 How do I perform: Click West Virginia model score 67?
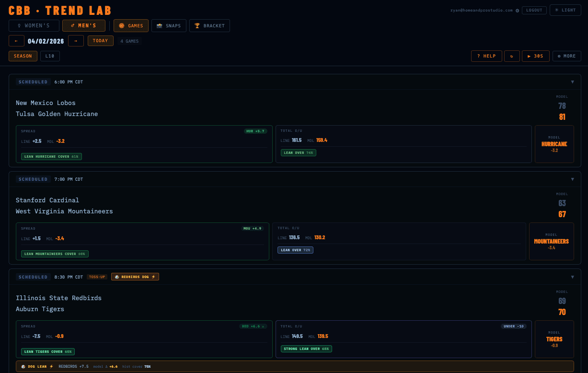(562, 214)
